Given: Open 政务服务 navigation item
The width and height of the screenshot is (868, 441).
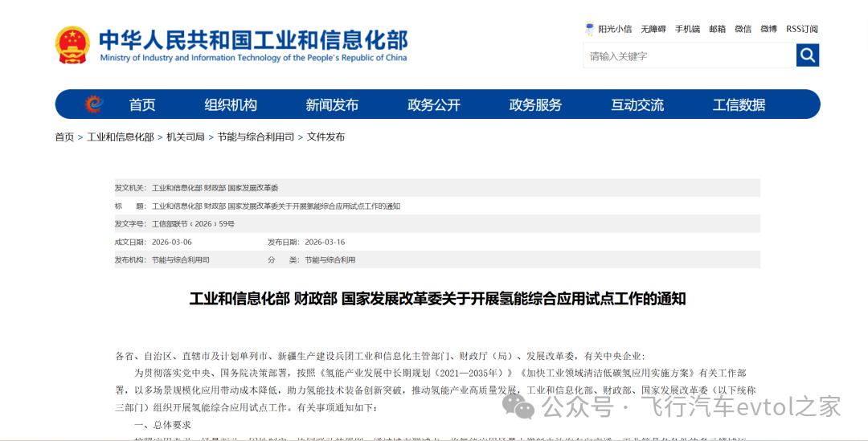Looking at the screenshot, I should pyautogui.click(x=535, y=105).
